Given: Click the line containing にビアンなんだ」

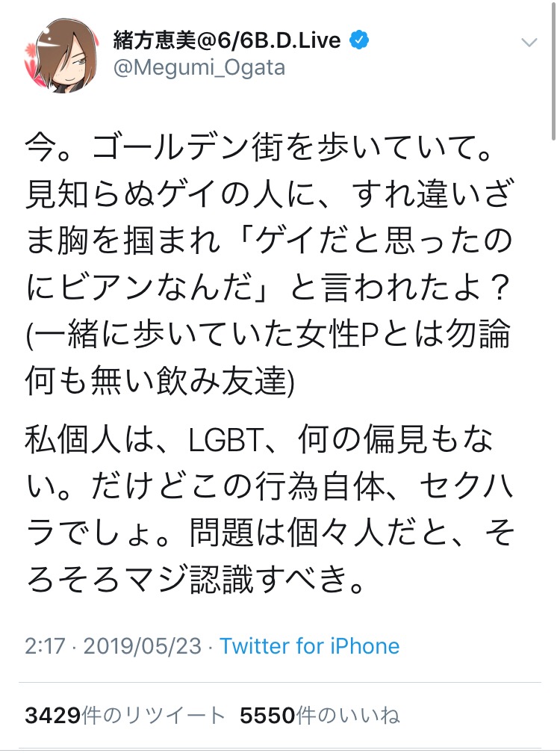Looking at the screenshot, I should (x=268, y=288).
